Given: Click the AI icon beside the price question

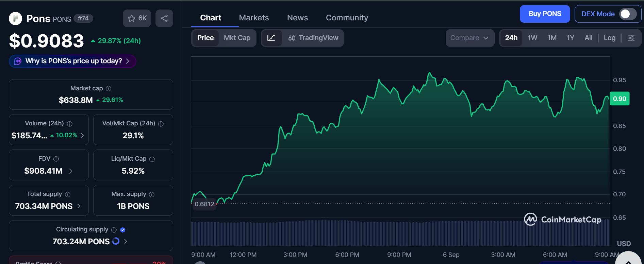Looking at the screenshot, I should [18, 61].
